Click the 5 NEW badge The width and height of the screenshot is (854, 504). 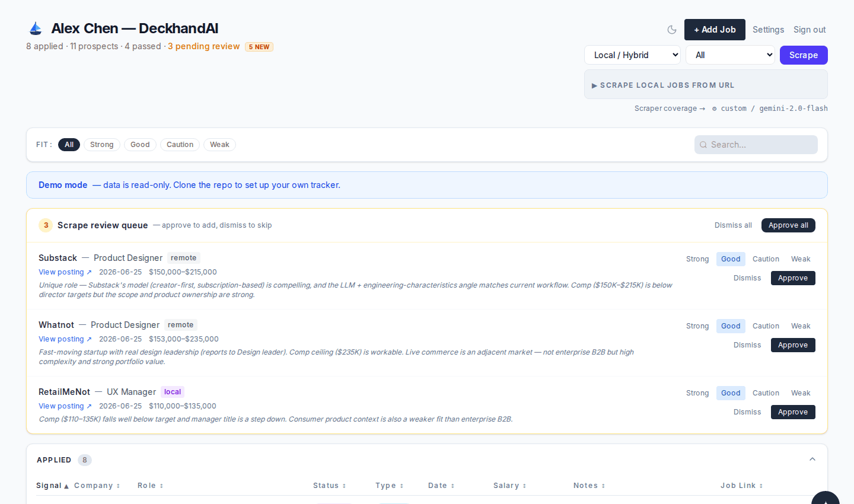pyautogui.click(x=259, y=47)
